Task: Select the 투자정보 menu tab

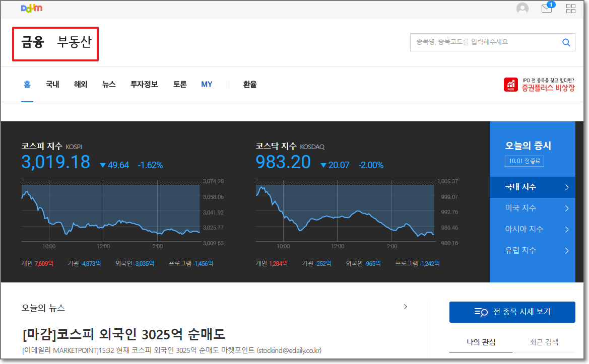Action: [x=144, y=85]
